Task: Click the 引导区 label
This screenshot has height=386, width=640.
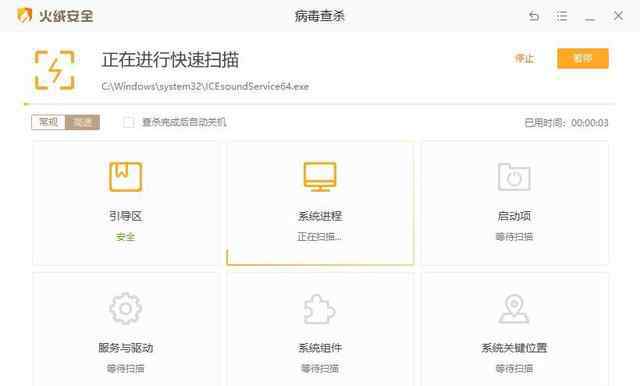Action: tap(125, 216)
